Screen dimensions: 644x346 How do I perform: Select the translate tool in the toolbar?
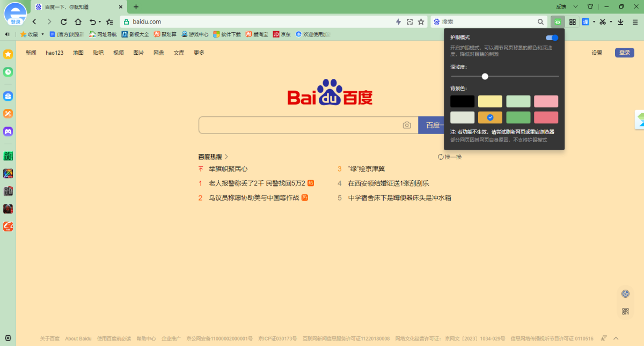click(586, 21)
